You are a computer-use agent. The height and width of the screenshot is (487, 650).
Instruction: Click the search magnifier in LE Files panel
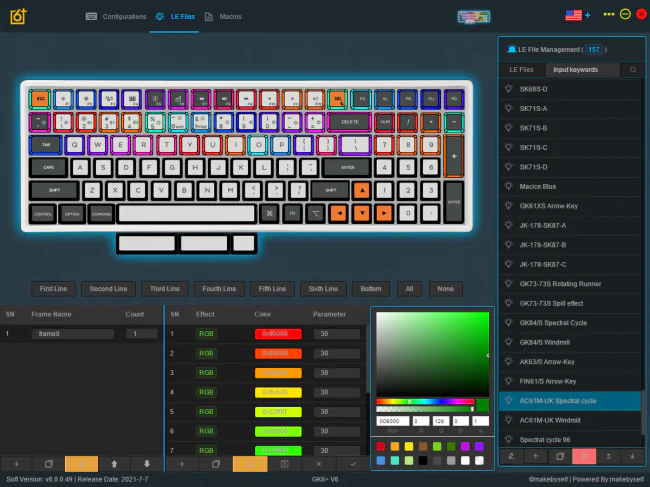click(633, 70)
